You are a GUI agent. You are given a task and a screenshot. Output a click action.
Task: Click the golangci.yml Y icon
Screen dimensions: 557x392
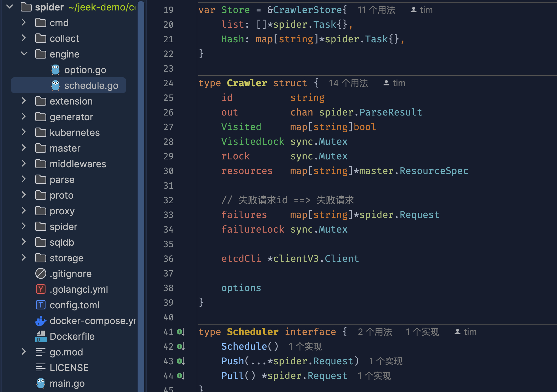(41, 289)
